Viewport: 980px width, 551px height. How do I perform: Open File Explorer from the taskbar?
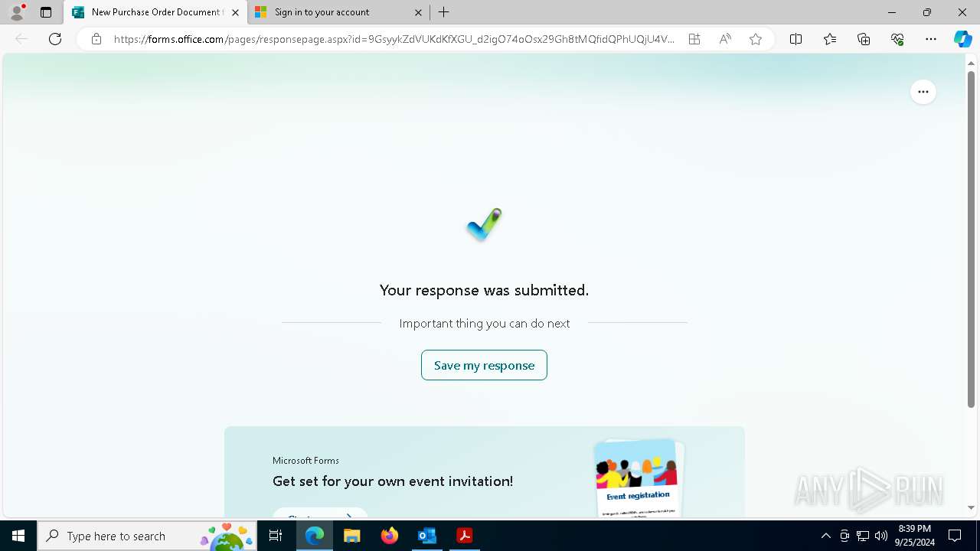[x=352, y=536]
